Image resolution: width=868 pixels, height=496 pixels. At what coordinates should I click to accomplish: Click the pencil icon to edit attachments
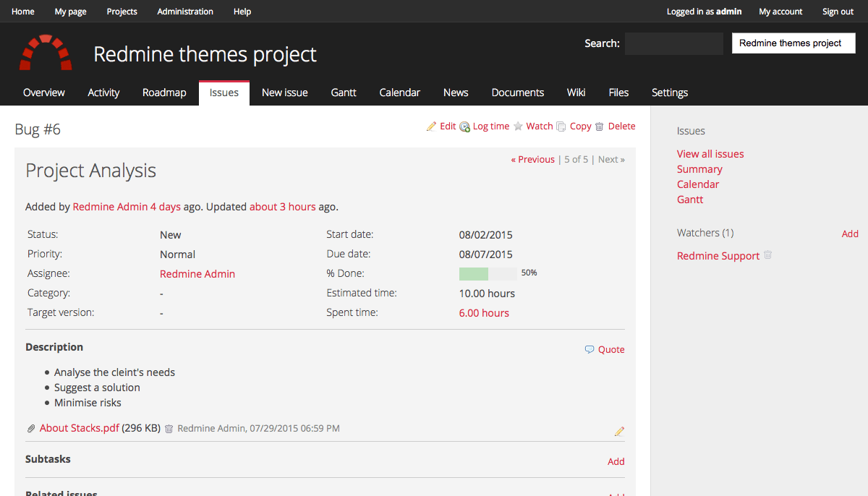[619, 432]
